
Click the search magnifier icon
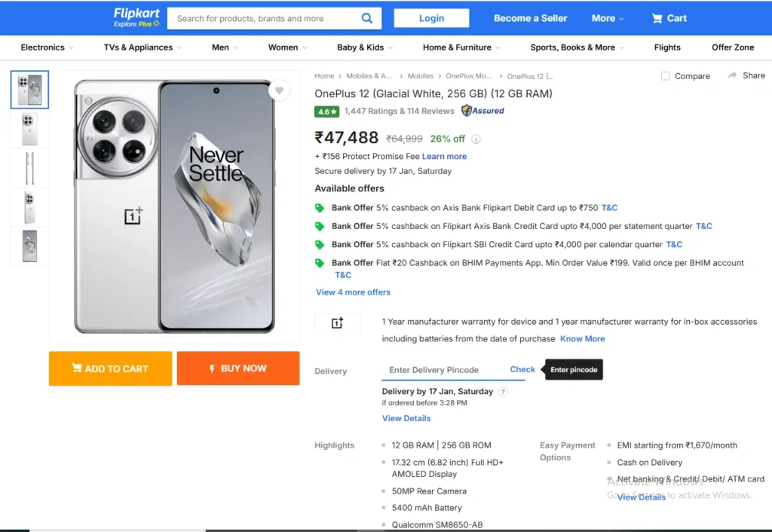tap(367, 18)
